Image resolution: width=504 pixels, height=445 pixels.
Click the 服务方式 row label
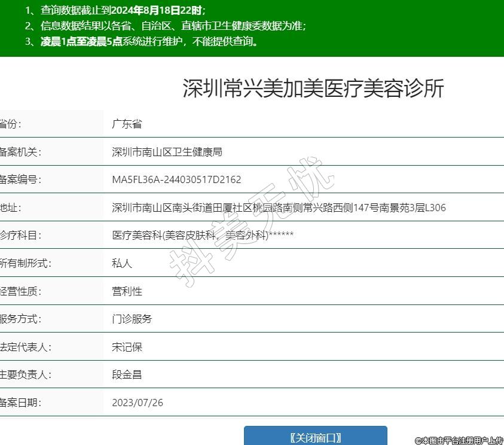coord(20,319)
